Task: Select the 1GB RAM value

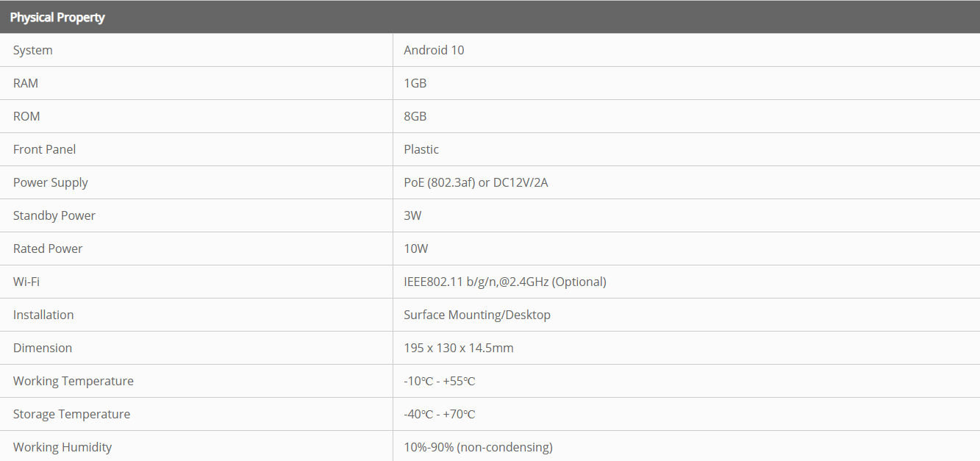Action: point(415,83)
